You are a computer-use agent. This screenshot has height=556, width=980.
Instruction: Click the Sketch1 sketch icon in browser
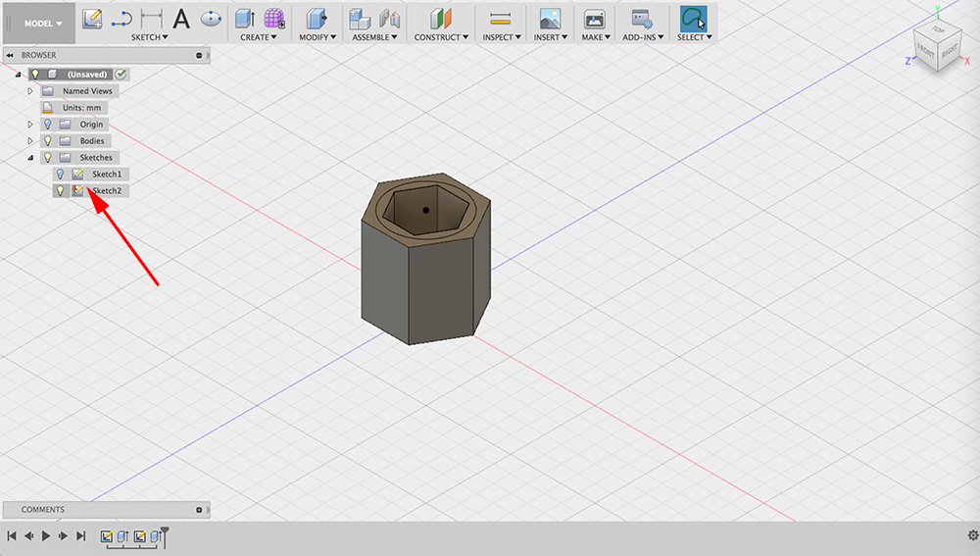[x=77, y=174]
